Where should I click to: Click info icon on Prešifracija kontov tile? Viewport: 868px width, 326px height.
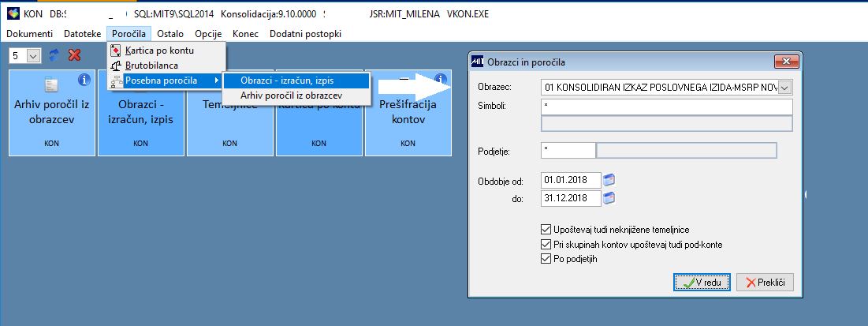pos(441,80)
